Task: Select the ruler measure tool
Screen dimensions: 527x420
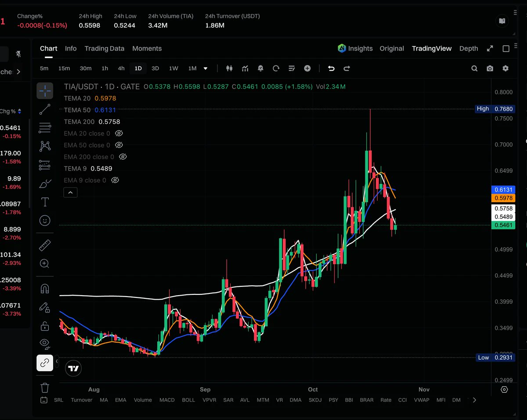Action: (45, 245)
